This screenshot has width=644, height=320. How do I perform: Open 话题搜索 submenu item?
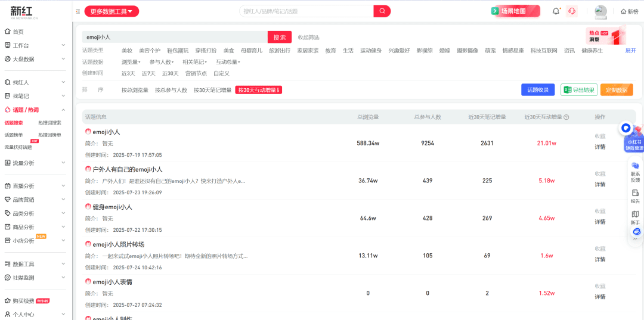(x=14, y=123)
